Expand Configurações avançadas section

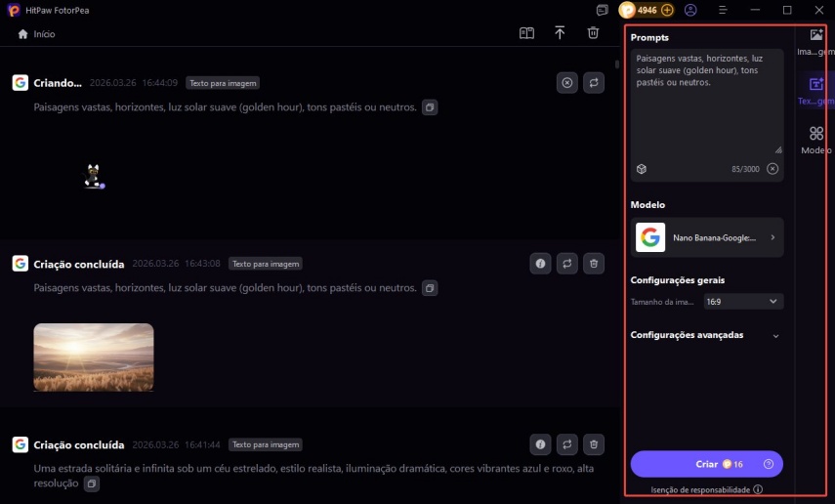pos(775,335)
